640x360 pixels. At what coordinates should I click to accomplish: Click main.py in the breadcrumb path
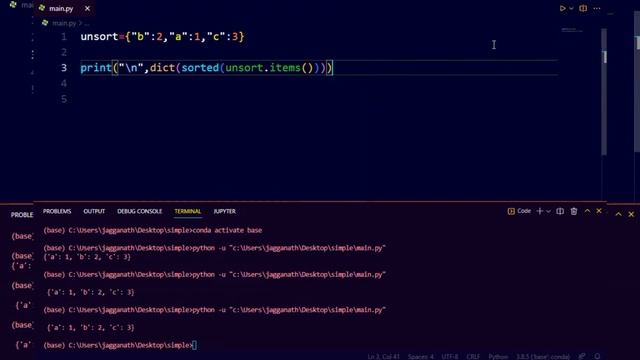64,23
